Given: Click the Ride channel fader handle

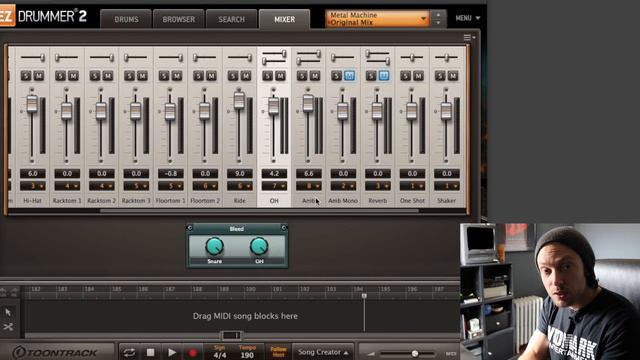Looking at the screenshot, I should click(239, 100).
